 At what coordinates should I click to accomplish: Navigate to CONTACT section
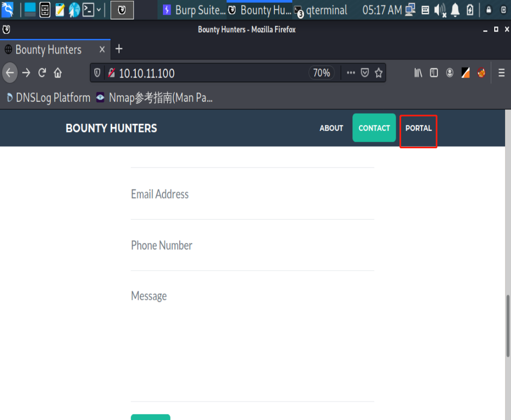(x=374, y=128)
